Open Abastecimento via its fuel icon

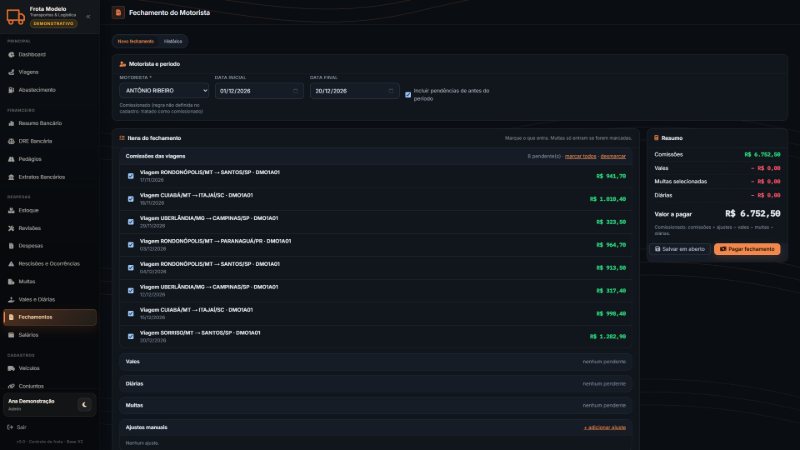[11, 90]
